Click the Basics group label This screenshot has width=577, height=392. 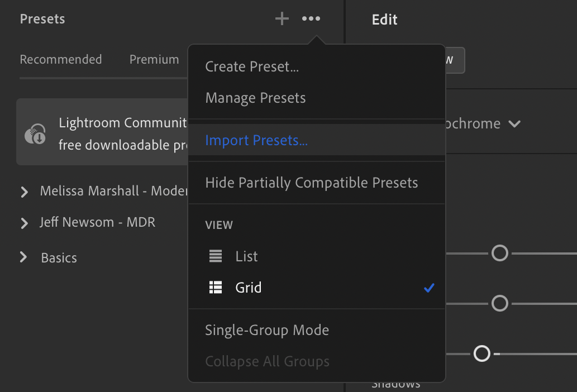point(59,257)
